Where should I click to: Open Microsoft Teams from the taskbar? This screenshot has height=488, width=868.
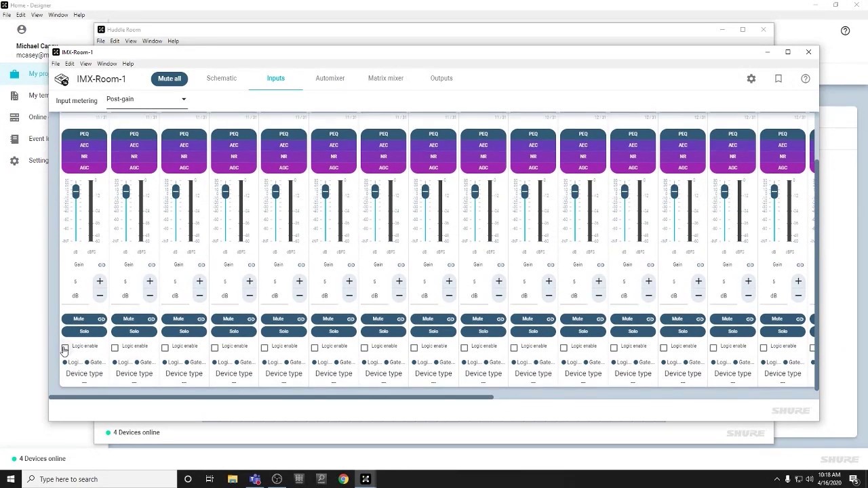(x=255, y=479)
